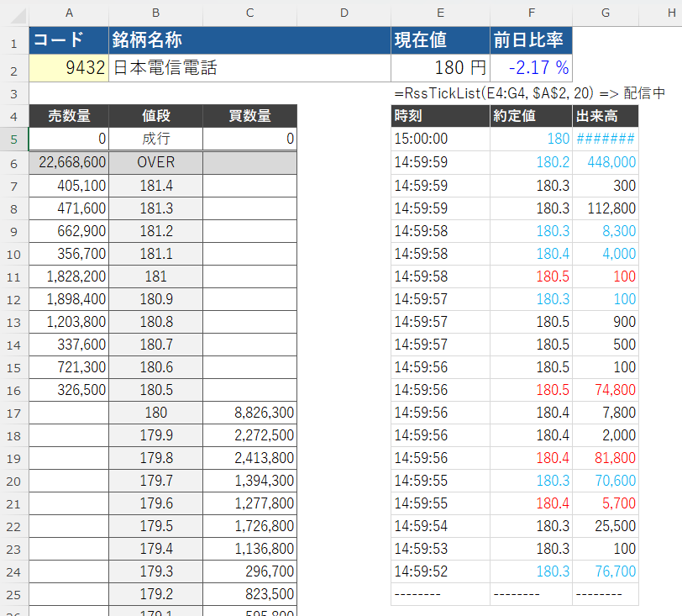Click sell quantity 22,668,600
Screen dimensions: 682x616
coord(69,163)
